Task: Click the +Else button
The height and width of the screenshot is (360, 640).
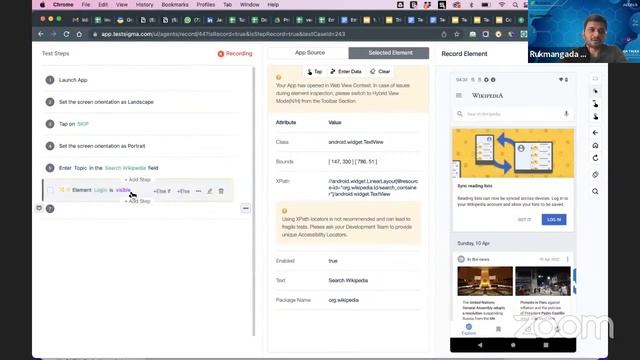Action: pyautogui.click(x=183, y=191)
